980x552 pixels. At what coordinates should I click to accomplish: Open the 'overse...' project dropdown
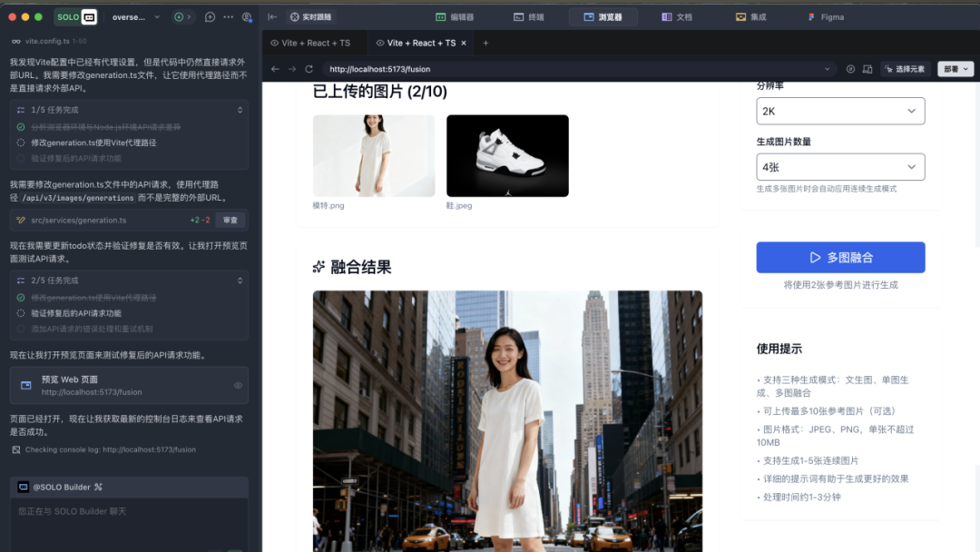pyautogui.click(x=135, y=17)
